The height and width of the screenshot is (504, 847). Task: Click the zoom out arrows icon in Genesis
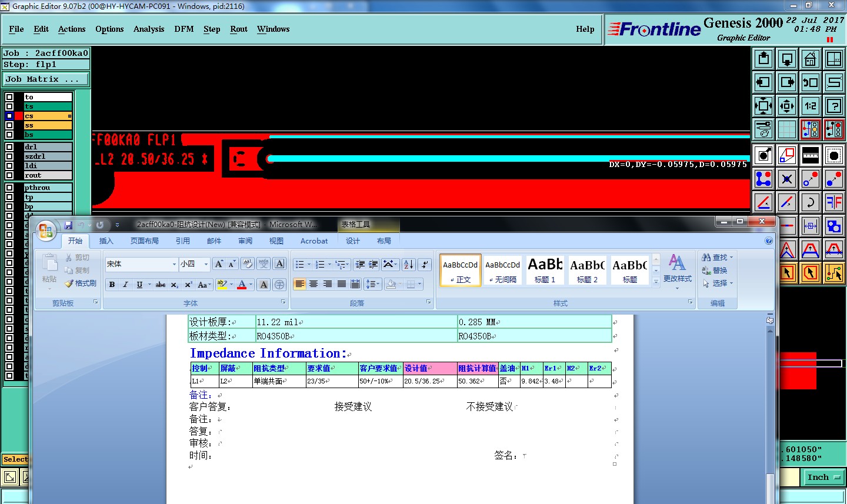[787, 106]
